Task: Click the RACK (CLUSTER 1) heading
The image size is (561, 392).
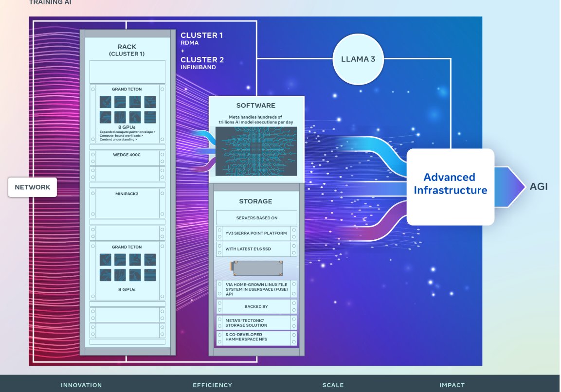Action: [127, 50]
